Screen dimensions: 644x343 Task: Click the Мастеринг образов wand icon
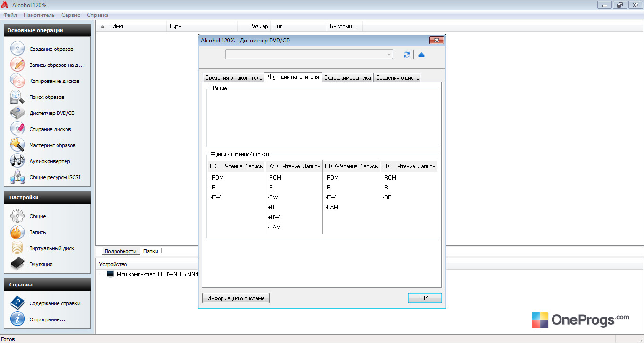click(x=17, y=145)
